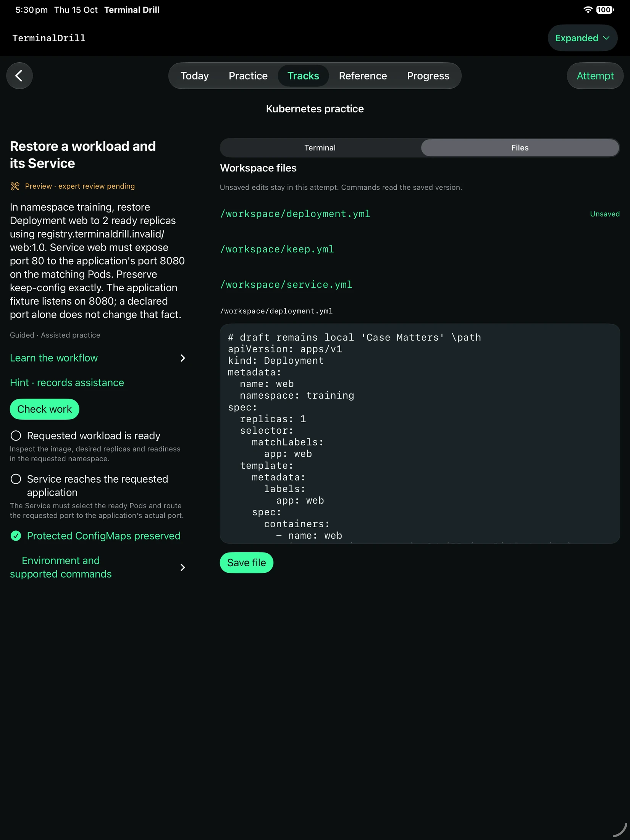The height and width of the screenshot is (840, 630).
Task: Click the replicas: 1 line in editor
Action: pos(273,419)
